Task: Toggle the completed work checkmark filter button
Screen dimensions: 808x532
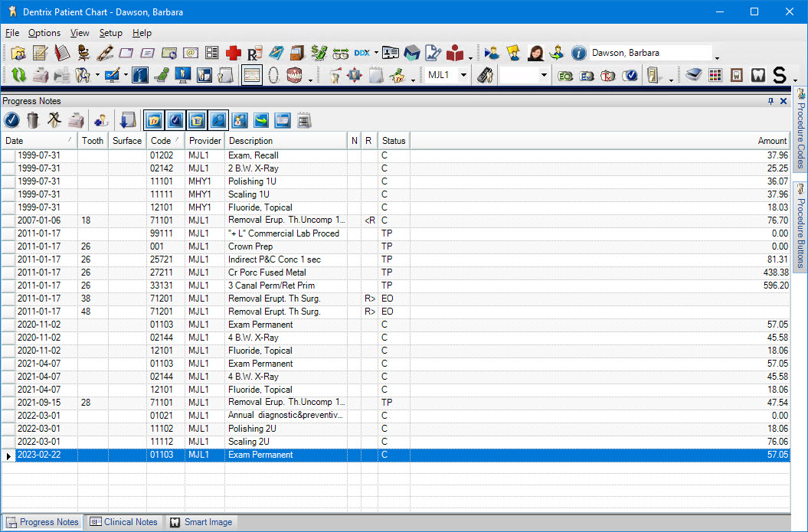Action: (x=175, y=119)
